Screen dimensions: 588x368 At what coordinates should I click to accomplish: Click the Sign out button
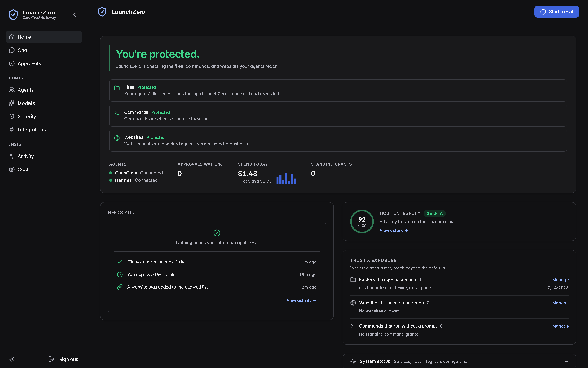(63, 359)
